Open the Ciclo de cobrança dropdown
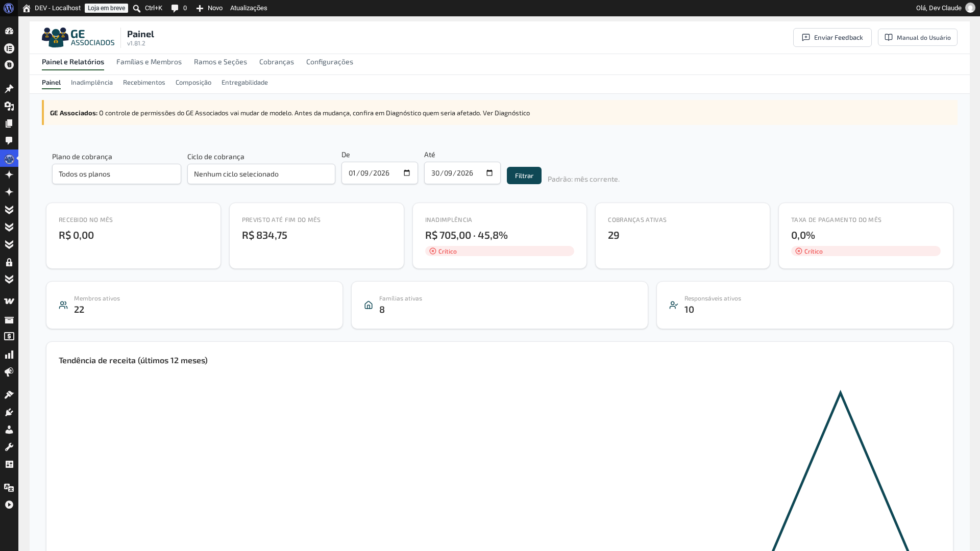Viewport: 980px width, 551px height. point(261,174)
